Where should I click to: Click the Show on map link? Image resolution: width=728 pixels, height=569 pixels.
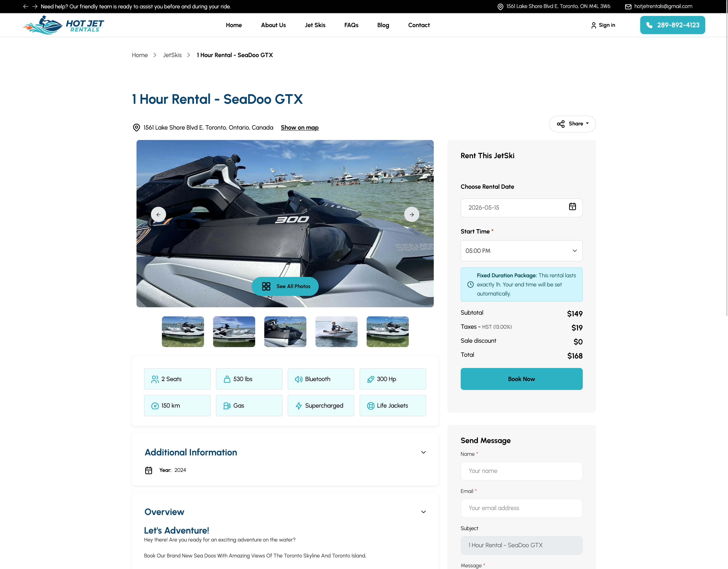(x=300, y=127)
